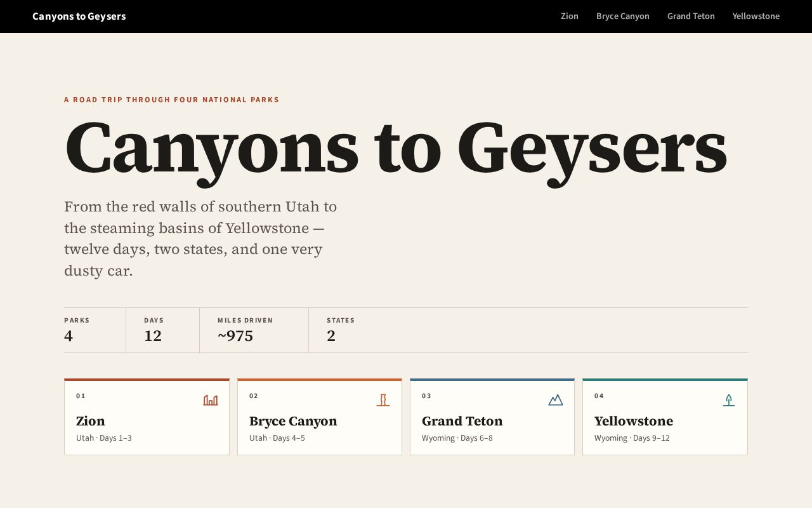Screen dimensions: 812x508
Task: Go to Yellowstone nav link
Action: coord(756,17)
